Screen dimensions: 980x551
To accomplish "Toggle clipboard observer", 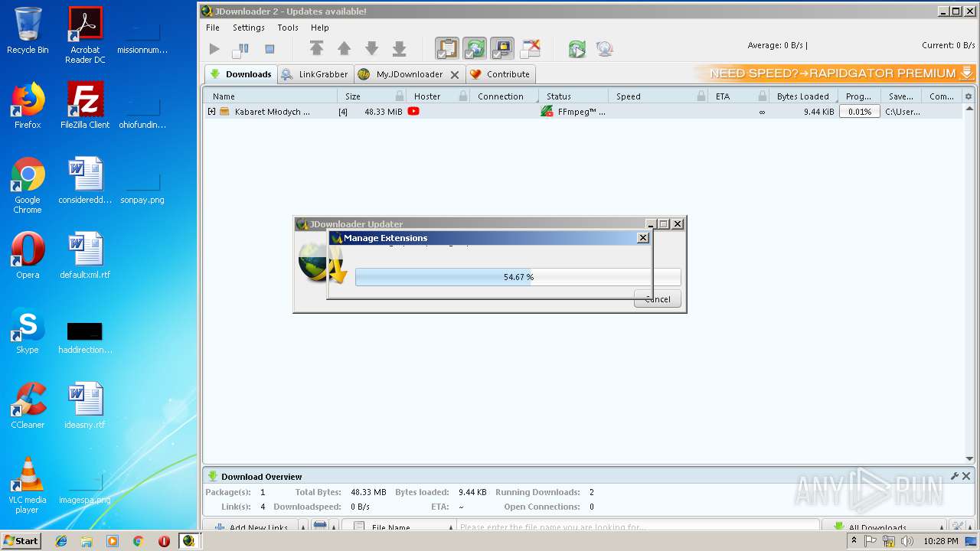I will click(447, 49).
